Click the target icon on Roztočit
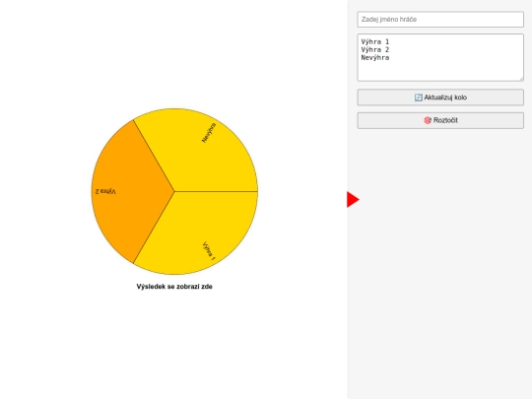 tap(428, 120)
